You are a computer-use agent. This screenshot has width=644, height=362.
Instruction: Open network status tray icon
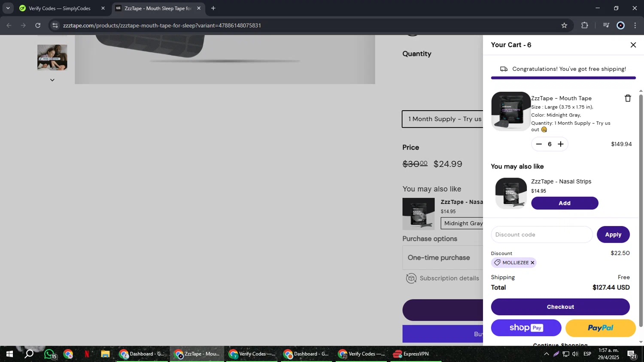[x=566, y=354]
